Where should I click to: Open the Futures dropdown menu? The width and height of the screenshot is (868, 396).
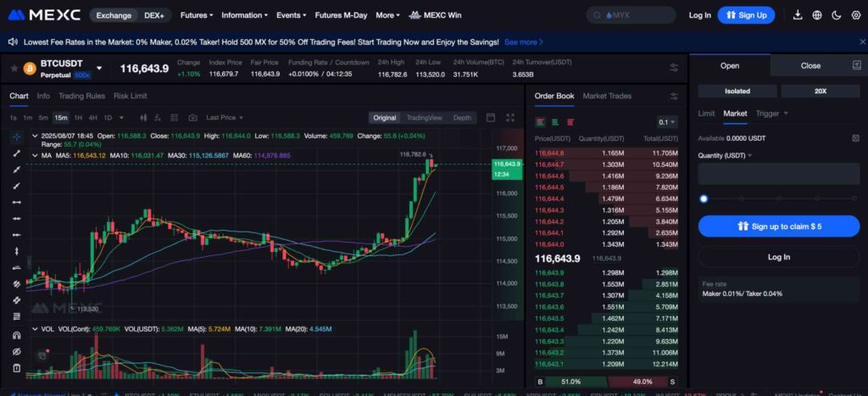point(197,15)
